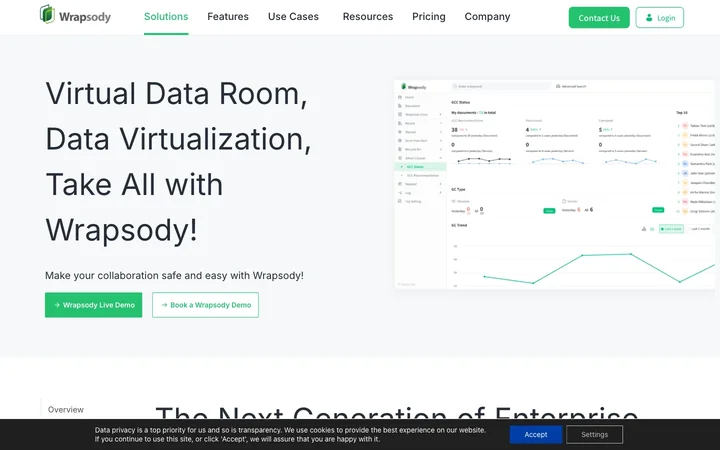Open the Company menu
Image resolution: width=720 pixels, height=450 pixels.
pyautogui.click(x=487, y=17)
